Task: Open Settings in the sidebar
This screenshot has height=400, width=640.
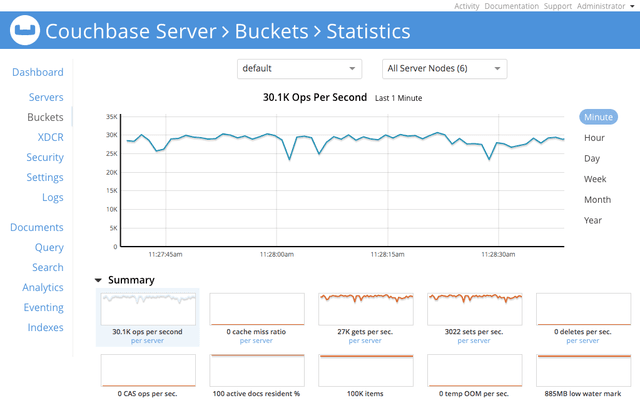Action: [x=45, y=178]
